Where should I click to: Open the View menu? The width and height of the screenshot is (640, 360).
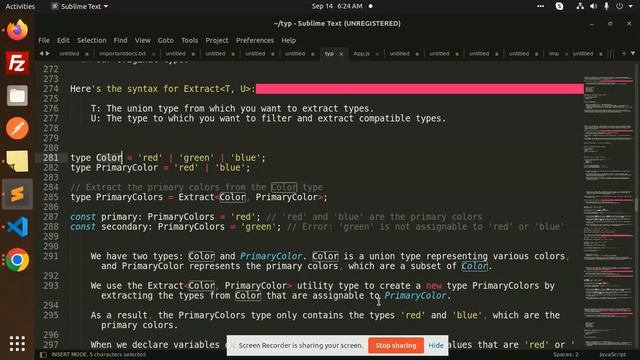tap(143, 40)
